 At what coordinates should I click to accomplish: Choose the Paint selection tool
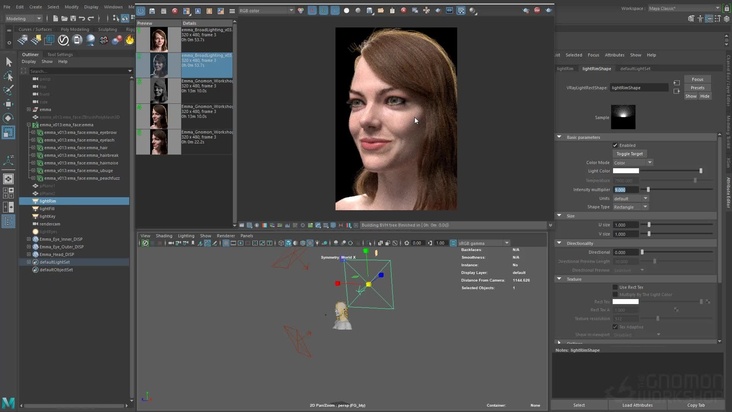coord(8,90)
